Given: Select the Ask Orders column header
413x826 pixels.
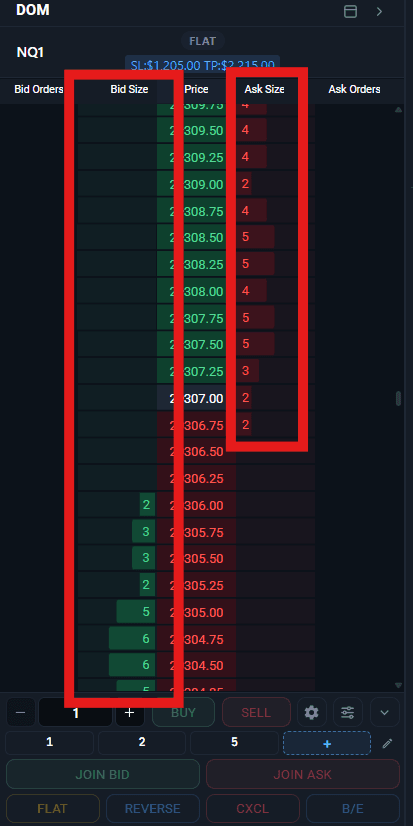Looking at the screenshot, I should (355, 89).
